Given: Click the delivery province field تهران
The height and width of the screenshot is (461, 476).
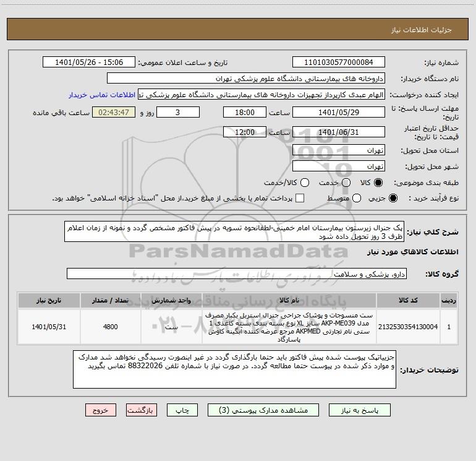Looking at the screenshot, I should click(x=339, y=150).
